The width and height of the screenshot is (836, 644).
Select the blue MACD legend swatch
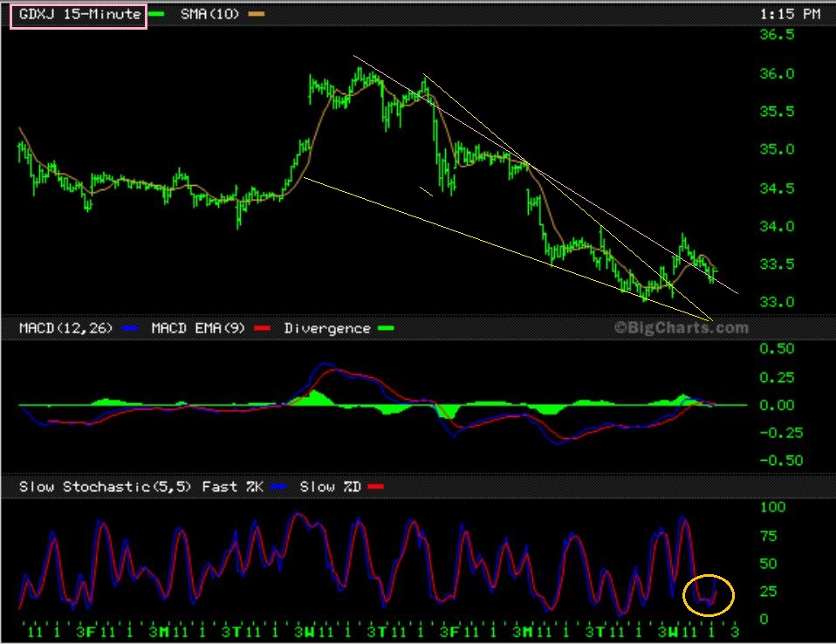click(130, 329)
